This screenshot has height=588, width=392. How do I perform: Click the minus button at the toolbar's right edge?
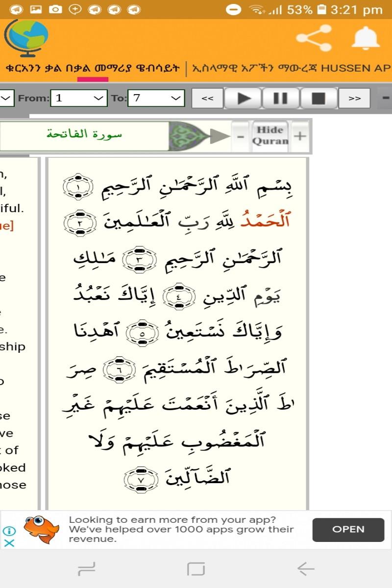387,98
